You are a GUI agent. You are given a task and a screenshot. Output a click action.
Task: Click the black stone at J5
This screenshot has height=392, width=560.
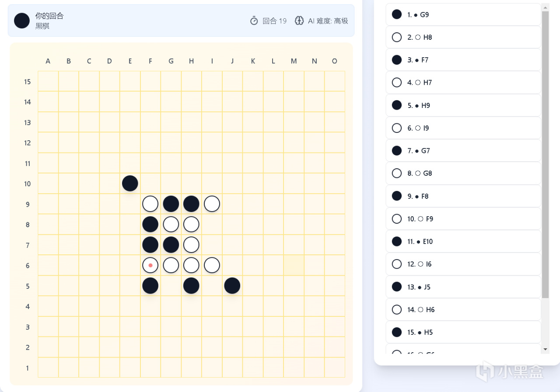[232, 286]
